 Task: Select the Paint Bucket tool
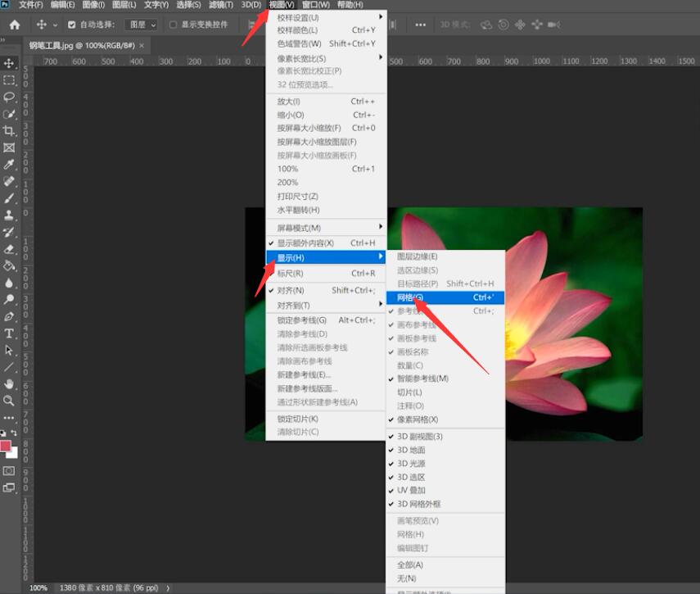click(9, 266)
